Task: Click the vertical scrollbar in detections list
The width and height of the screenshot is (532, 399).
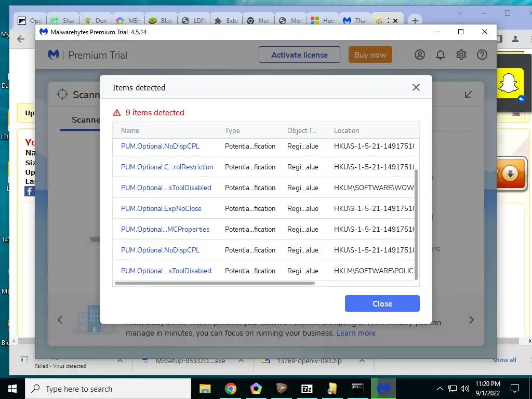Action: (416, 224)
